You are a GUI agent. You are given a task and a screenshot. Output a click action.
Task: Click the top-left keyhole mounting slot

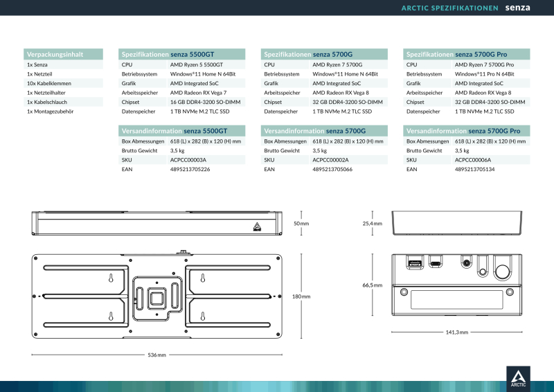coord(111,278)
